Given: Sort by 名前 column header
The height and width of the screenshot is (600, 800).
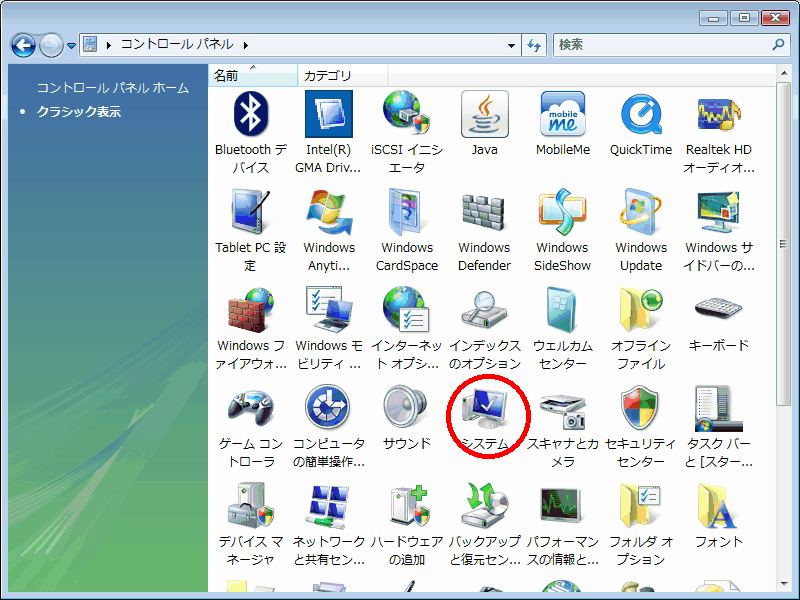Looking at the screenshot, I should 253,76.
